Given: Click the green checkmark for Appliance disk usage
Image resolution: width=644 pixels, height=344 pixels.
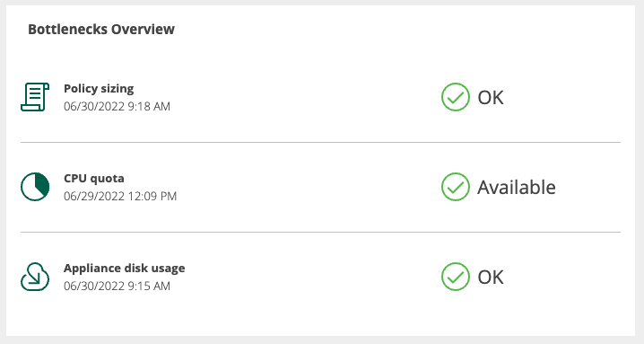Looking at the screenshot, I should point(456,277).
